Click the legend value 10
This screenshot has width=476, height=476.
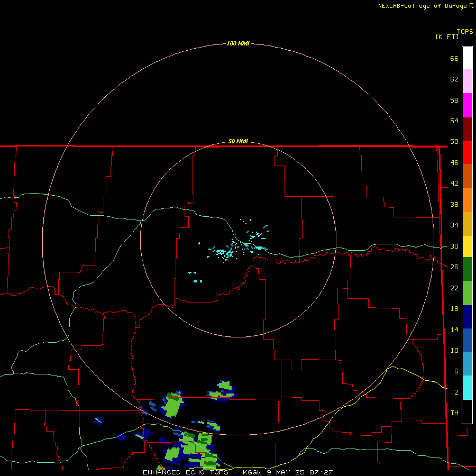click(454, 351)
